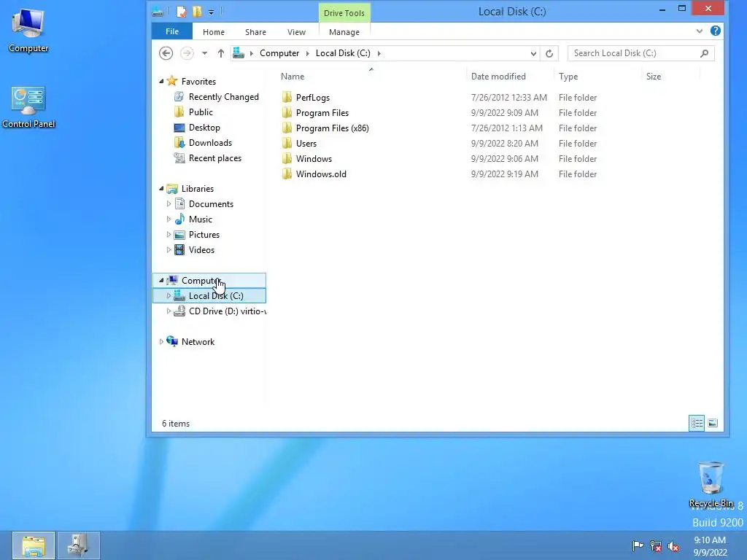Open Downloads in Favorites
747x560 pixels.
[210, 143]
